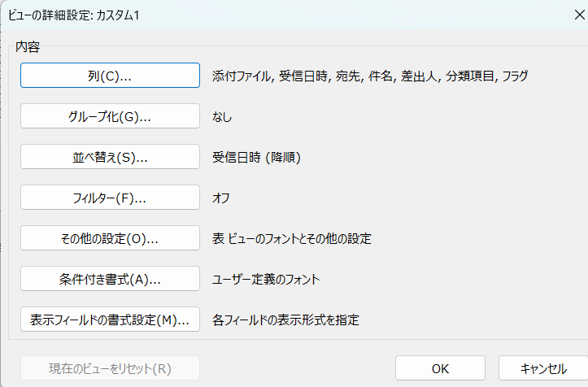
Task: Click the なし text beside グループ化
Action: point(221,117)
